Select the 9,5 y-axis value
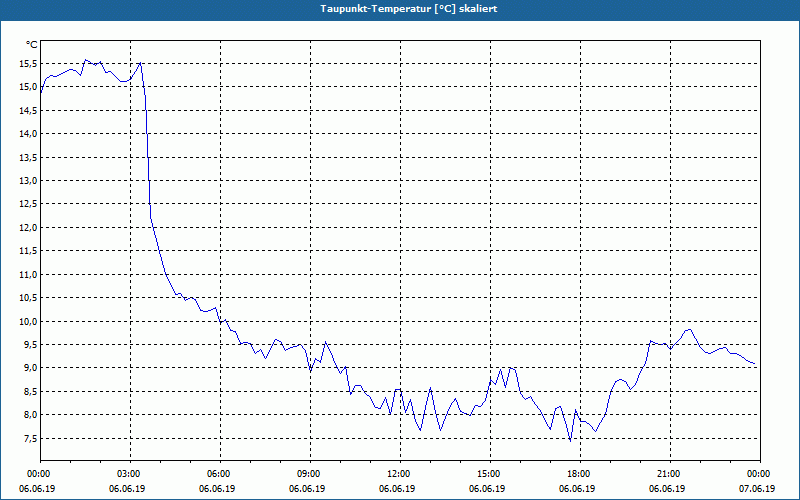Viewport: 800px width, 500px height. [x=30, y=345]
